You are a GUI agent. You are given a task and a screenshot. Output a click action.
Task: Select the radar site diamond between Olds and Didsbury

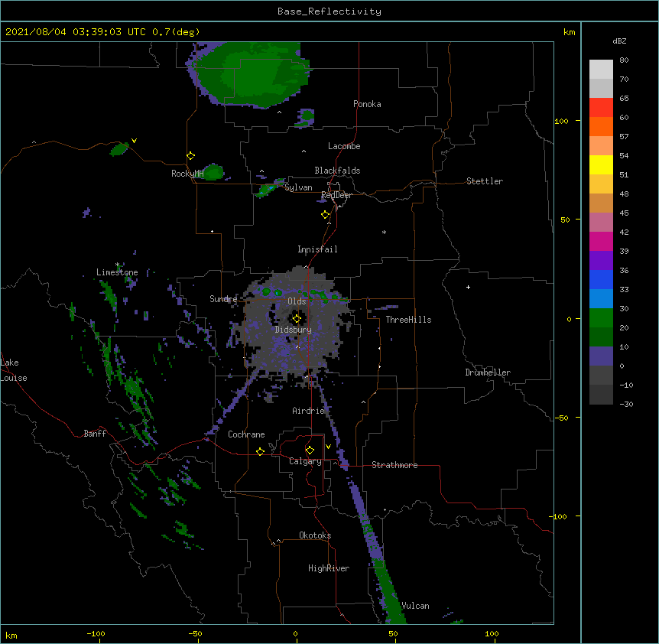click(x=297, y=319)
